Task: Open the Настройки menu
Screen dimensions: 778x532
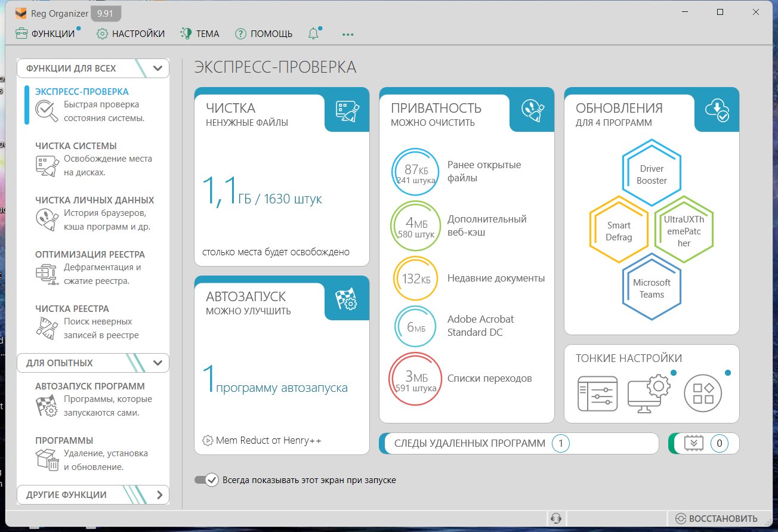Action: tap(131, 34)
